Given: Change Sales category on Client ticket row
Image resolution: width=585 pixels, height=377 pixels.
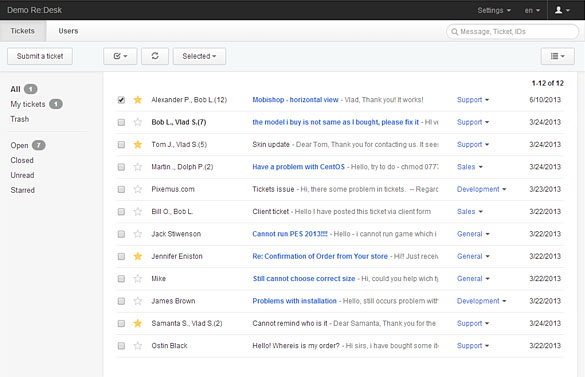Looking at the screenshot, I should [470, 212].
